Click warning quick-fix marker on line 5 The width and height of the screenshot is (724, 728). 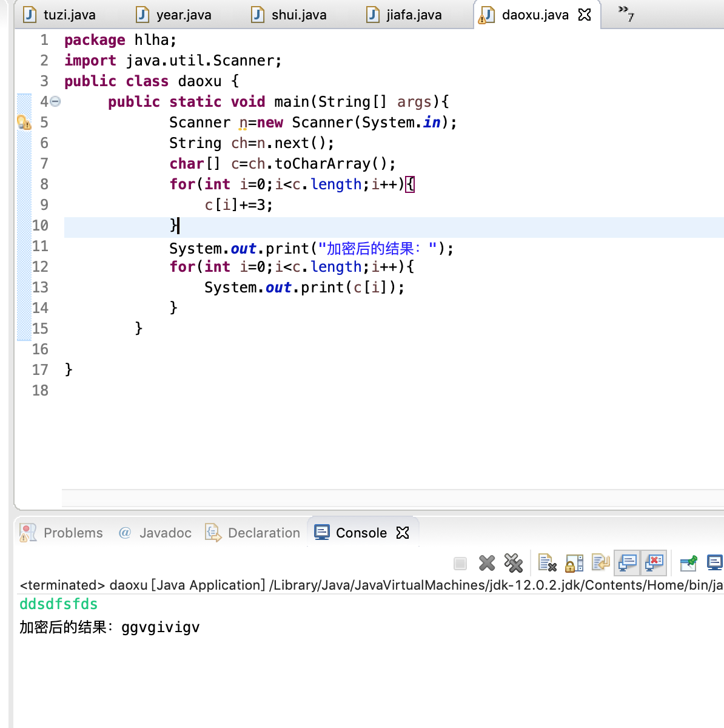(24, 123)
